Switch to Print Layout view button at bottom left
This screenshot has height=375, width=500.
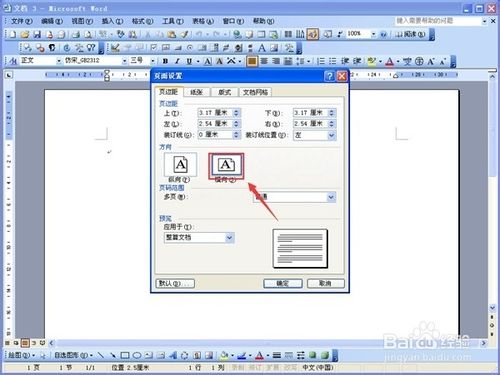[x=25, y=343]
